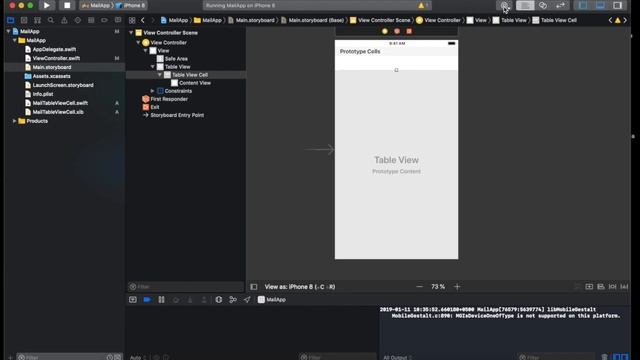Click Main.storyboard (Base) breadcrumb
Image resolution: width=640 pixels, height=360 pixels.
click(x=316, y=20)
